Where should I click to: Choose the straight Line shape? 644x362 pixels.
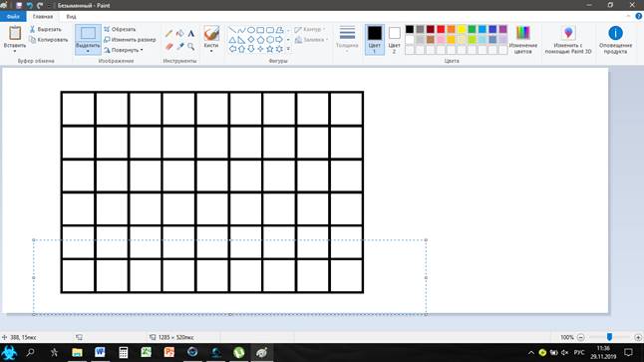(232, 30)
